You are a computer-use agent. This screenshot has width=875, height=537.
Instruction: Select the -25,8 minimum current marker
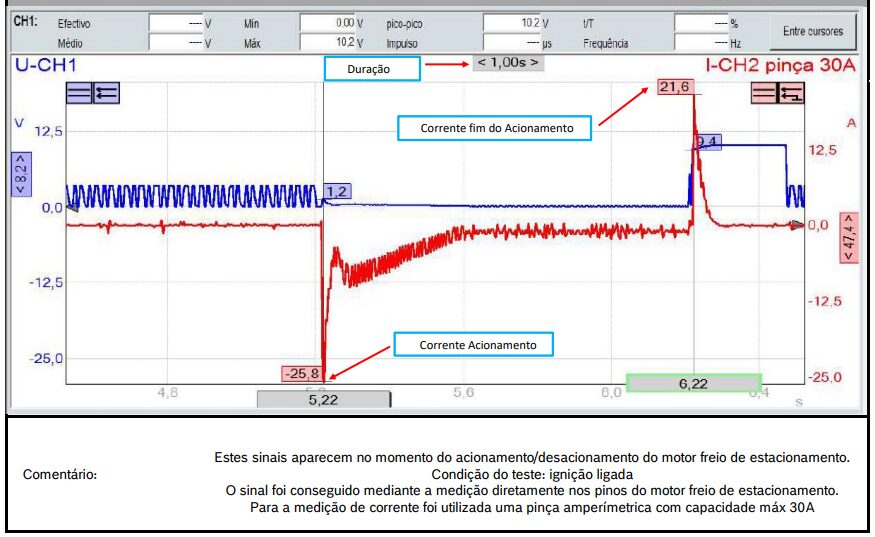(304, 374)
